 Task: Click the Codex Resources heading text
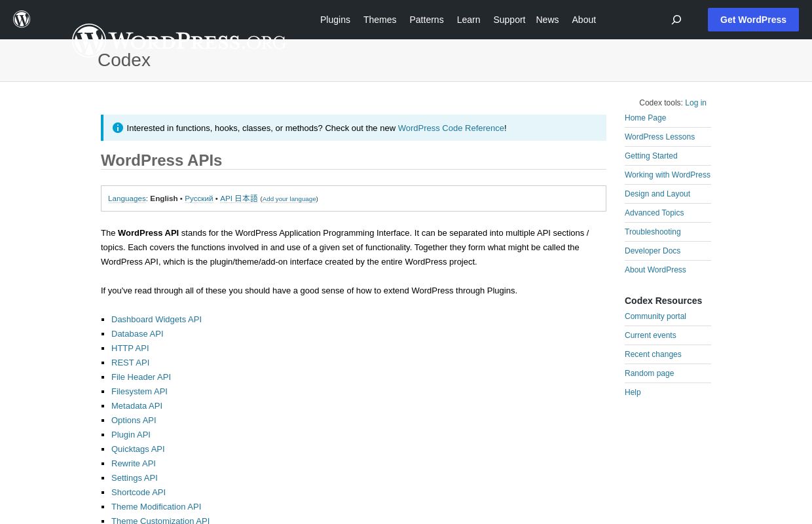click(663, 301)
